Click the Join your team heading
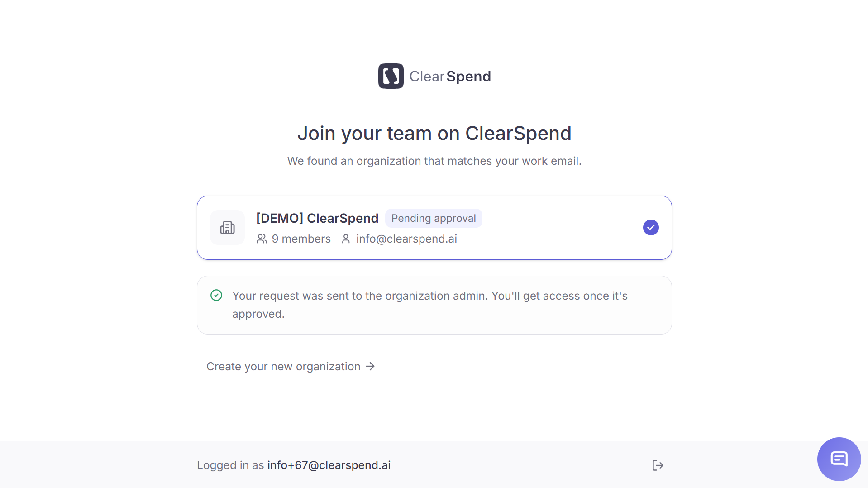 tap(434, 133)
